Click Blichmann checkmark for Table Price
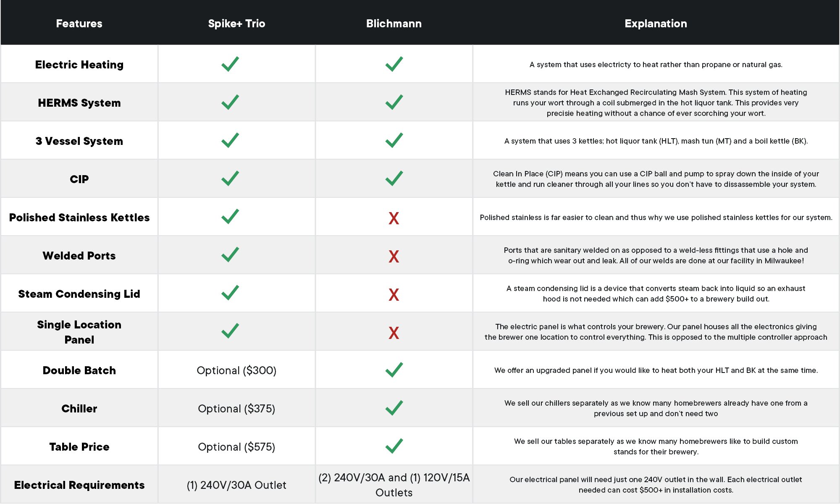Screen dimensions: 840x504 tap(394, 446)
